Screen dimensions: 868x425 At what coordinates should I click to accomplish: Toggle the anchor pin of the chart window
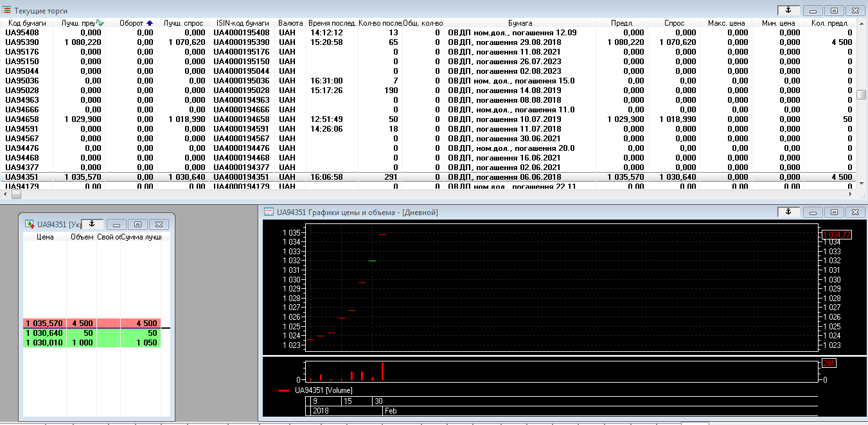point(788,211)
